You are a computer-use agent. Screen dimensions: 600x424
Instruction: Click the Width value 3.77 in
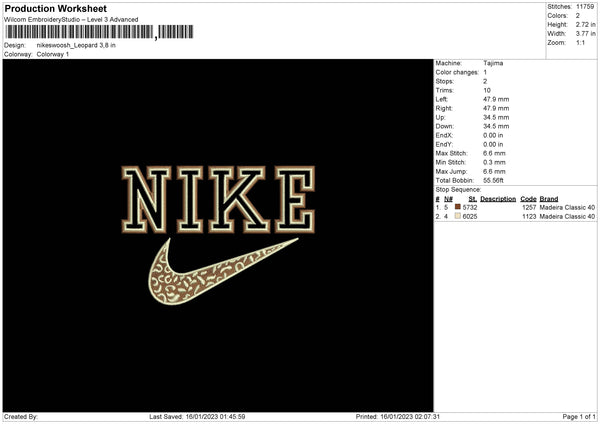[x=585, y=34]
